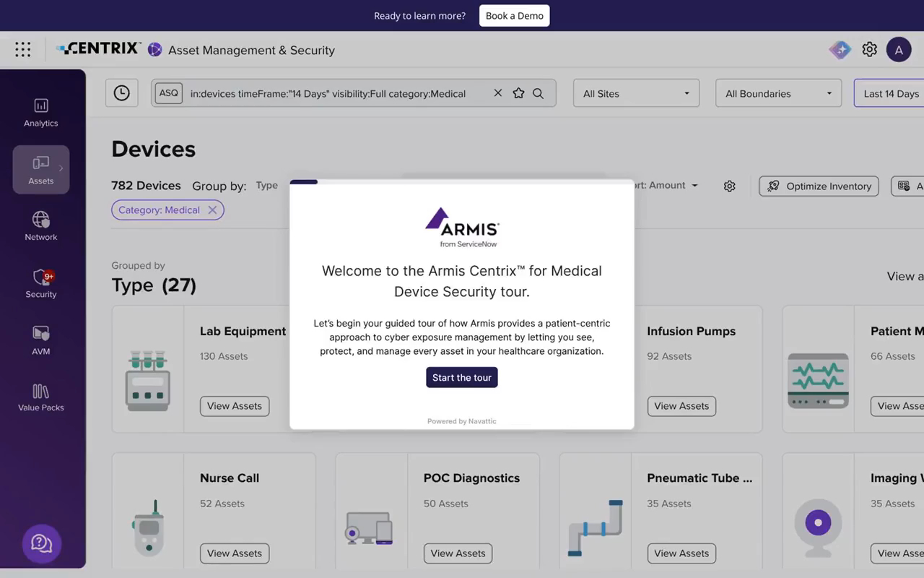Click the Lab Equipment device image
924x578 pixels.
pos(148,381)
